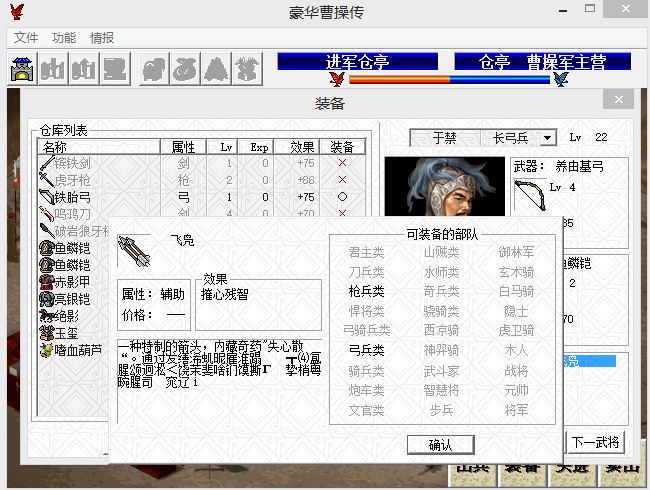Click the 下一武将 button
Screen dimensions: 650x490
click(596, 442)
